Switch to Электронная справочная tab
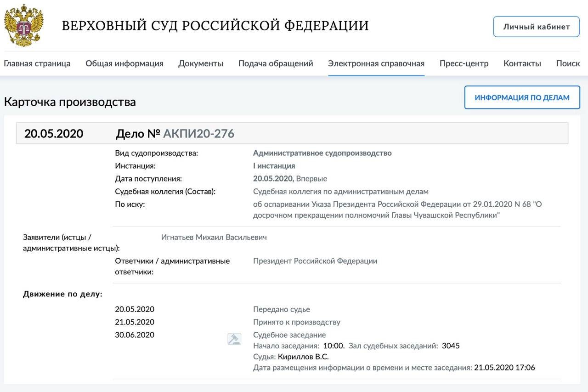Viewport: 588px width, 392px height. pyautogui.click(x=376, y=63)
